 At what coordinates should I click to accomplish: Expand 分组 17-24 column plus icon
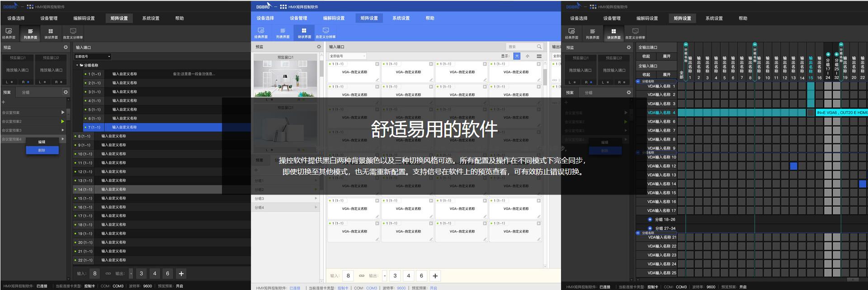(828, 54)
